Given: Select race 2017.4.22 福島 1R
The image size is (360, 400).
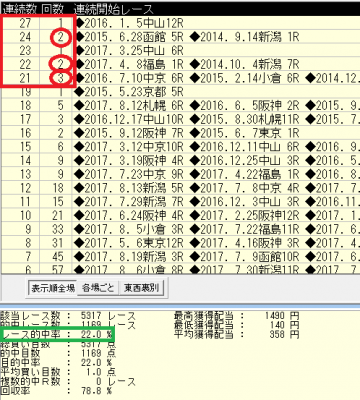Looking at the screenshot, I should [x=245, y=174].
